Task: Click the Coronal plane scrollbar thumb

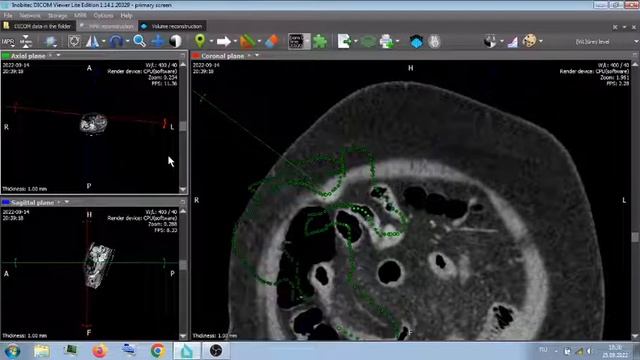Action: pos(636,238)
